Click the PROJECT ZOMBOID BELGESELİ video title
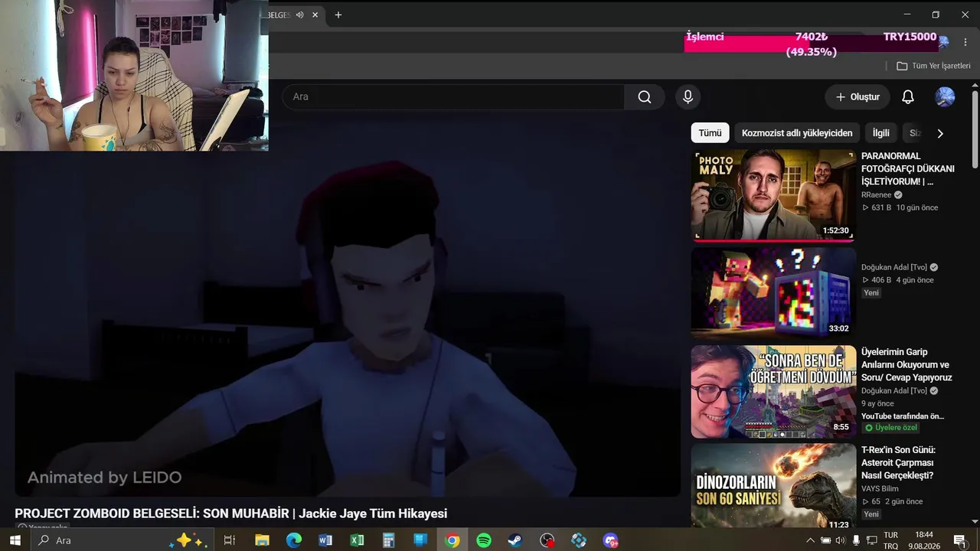 230,514
